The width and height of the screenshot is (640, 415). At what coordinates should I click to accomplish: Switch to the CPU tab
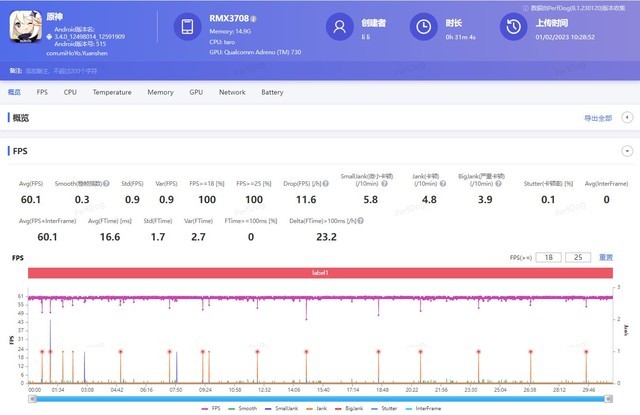[x=70, y=92]
